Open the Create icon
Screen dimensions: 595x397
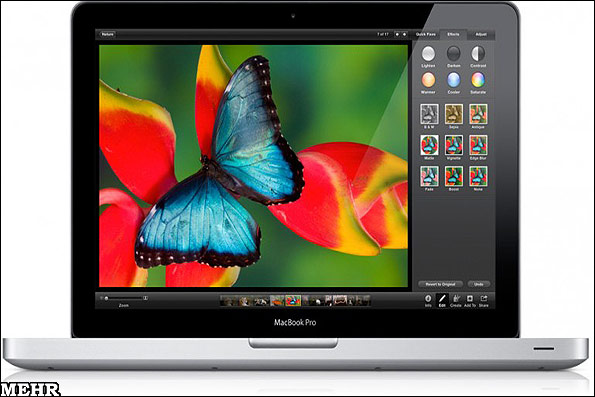[x=456, y=299]
